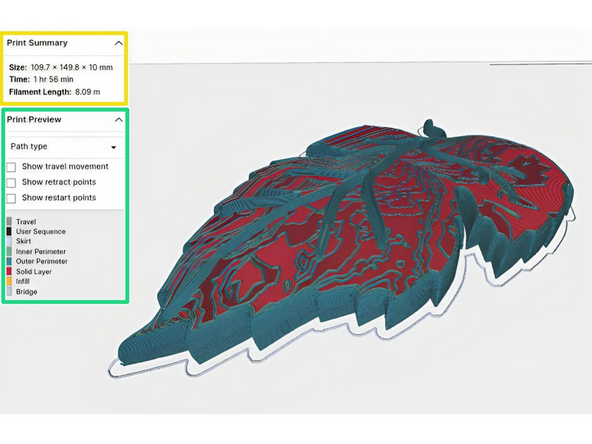Click the Show retract points label
The width and height of the screenshot is (592, 444).
coord(59,182)
